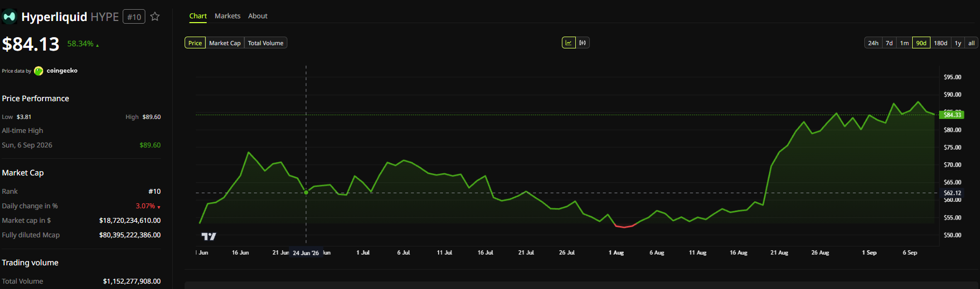Click the Sun, 6 Sep 2026 date
This screenshot has width=980, height=289.
(27, 145)
